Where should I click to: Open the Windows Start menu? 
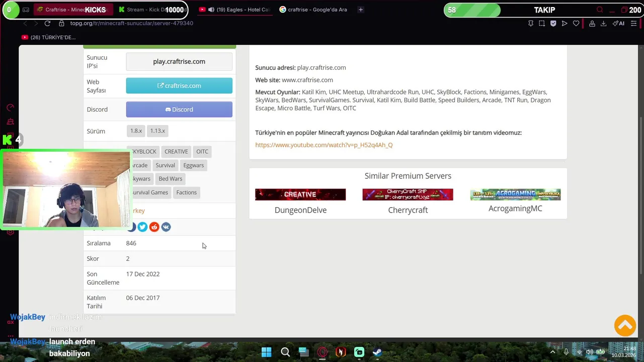pos(267,352)
